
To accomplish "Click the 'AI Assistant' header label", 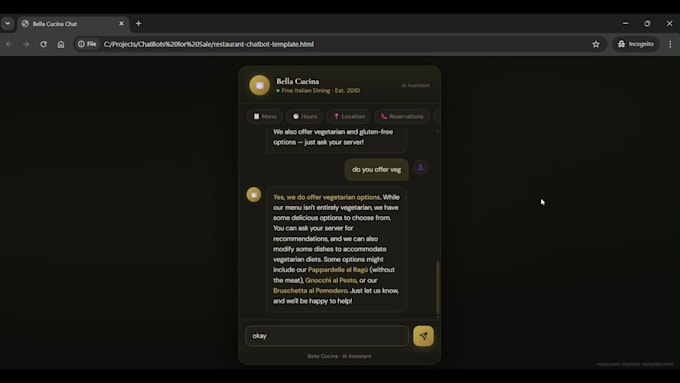I will click(415, 85).
